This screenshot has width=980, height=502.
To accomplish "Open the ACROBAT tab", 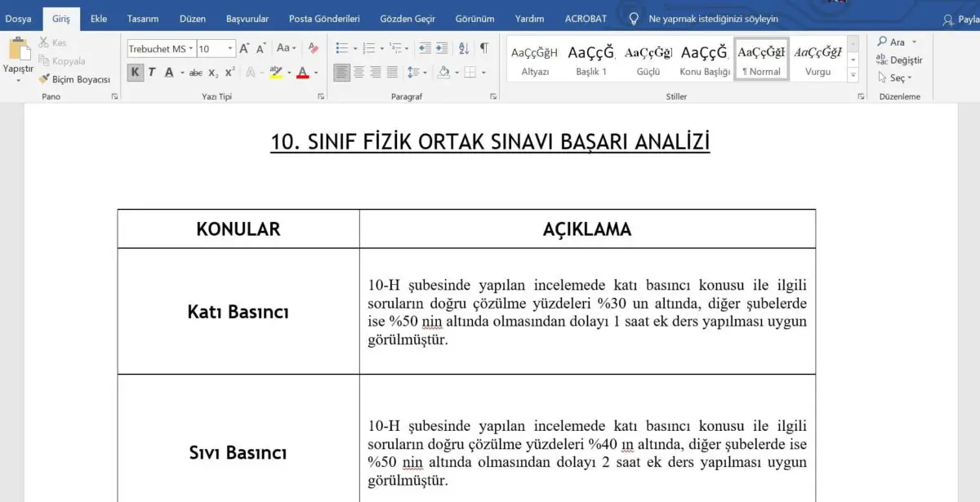I will point(586,18).
